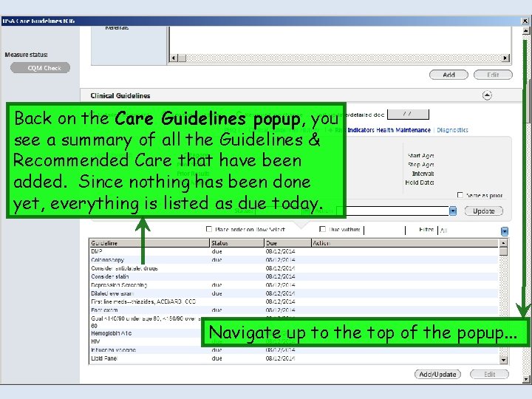Screen dimensions: 532x399
Task: Sort by the Due column header
Action: click(x=287, y=243)
